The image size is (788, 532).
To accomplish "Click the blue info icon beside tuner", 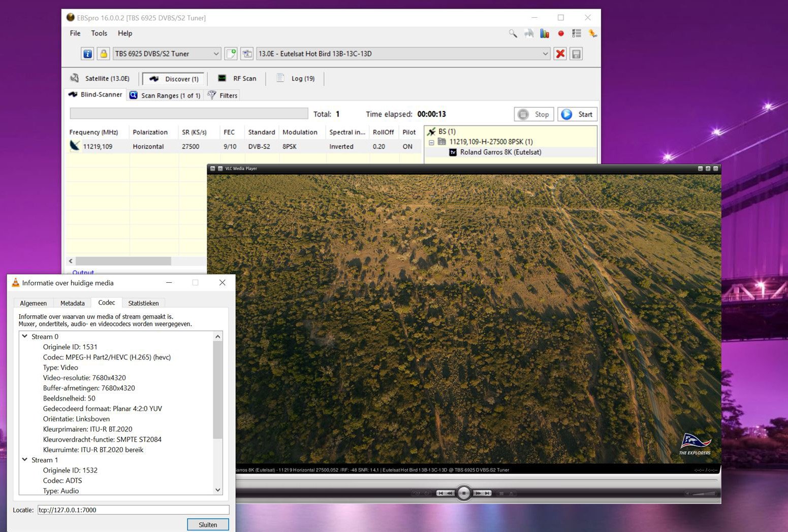I will point(87,54).
